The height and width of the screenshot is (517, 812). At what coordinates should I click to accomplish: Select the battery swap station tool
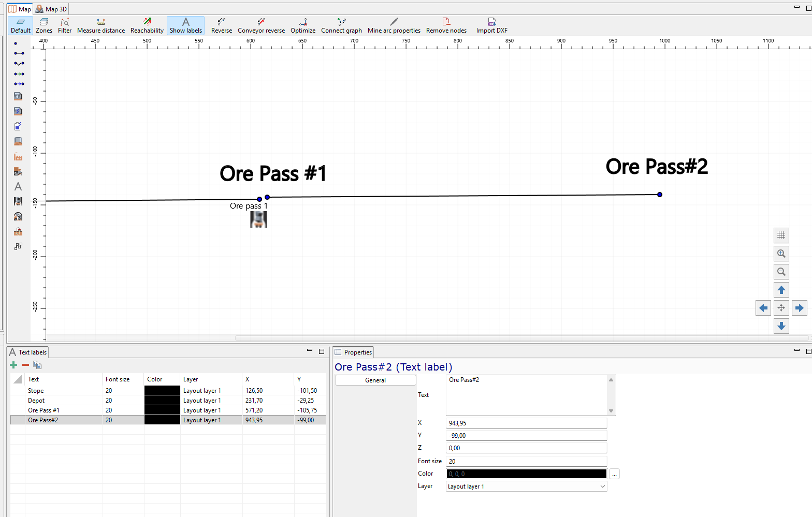click(18, 126)
